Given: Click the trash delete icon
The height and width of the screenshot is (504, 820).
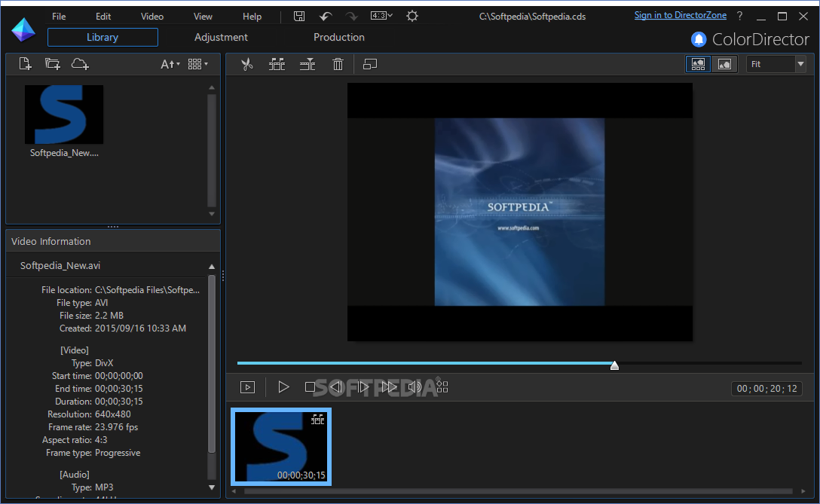Looking at the screenshot, I should [338, 64].
